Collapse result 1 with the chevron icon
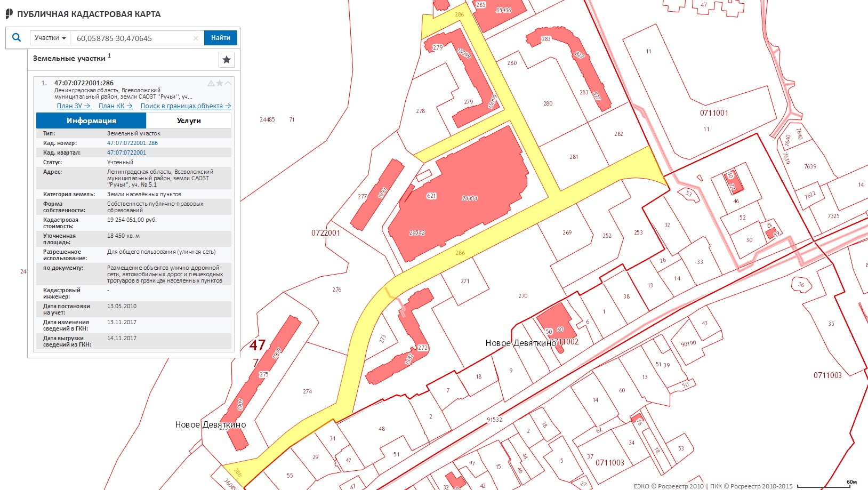Image resolution: width=868 pixels, height=490 pixels. [x=228, y=83]
